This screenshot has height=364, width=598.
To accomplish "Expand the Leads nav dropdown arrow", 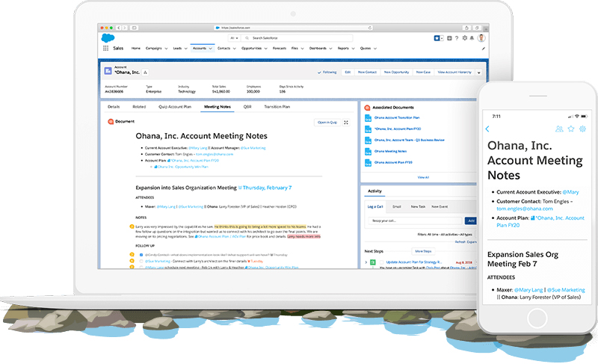I will 185,49.
